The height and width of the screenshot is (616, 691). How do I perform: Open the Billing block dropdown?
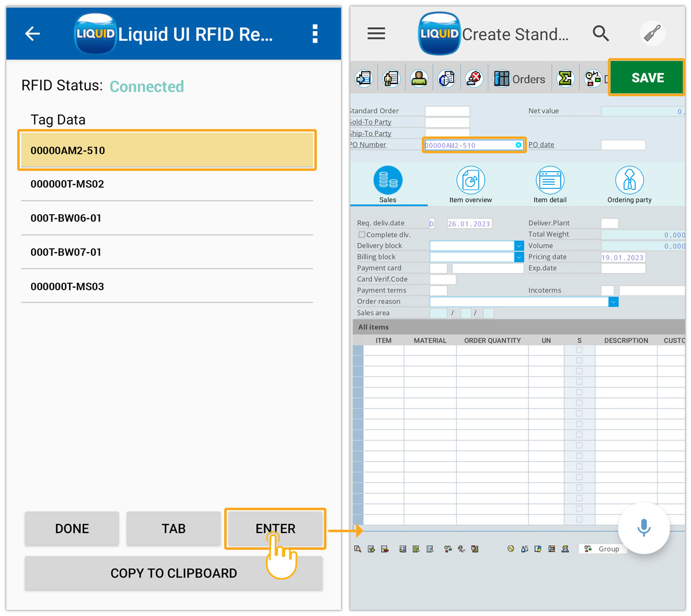click(x=519, y=256)
